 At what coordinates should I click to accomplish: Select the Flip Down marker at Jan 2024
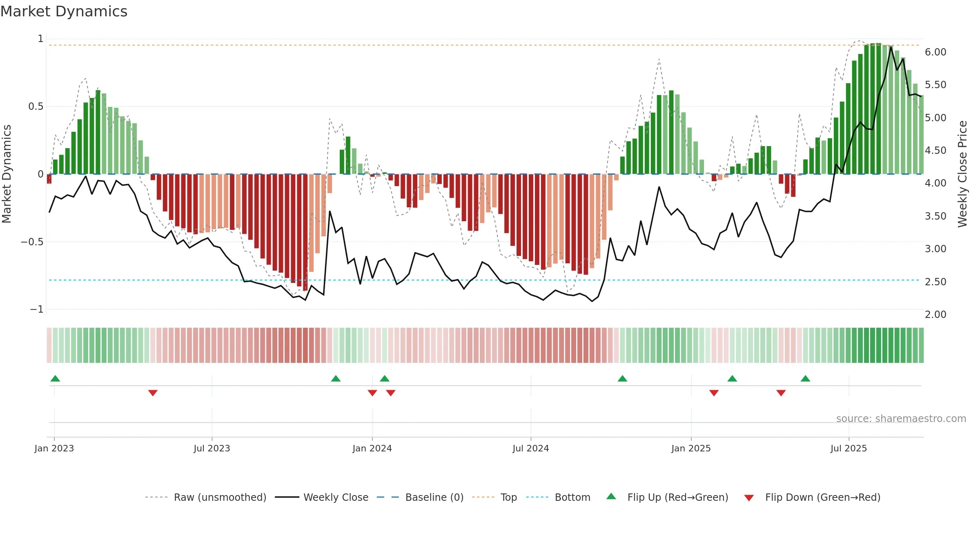(x=372, y=393)
